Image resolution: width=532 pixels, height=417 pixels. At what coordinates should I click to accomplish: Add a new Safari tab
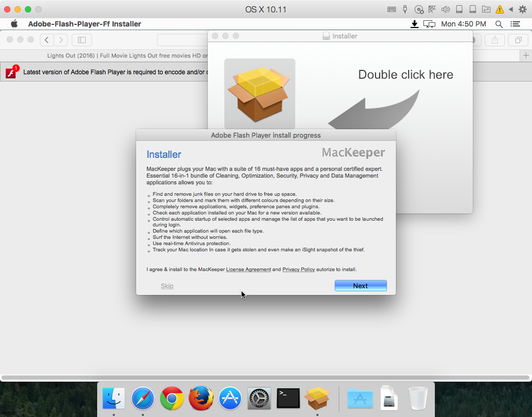pyautogui.click(x=526, y=55)
